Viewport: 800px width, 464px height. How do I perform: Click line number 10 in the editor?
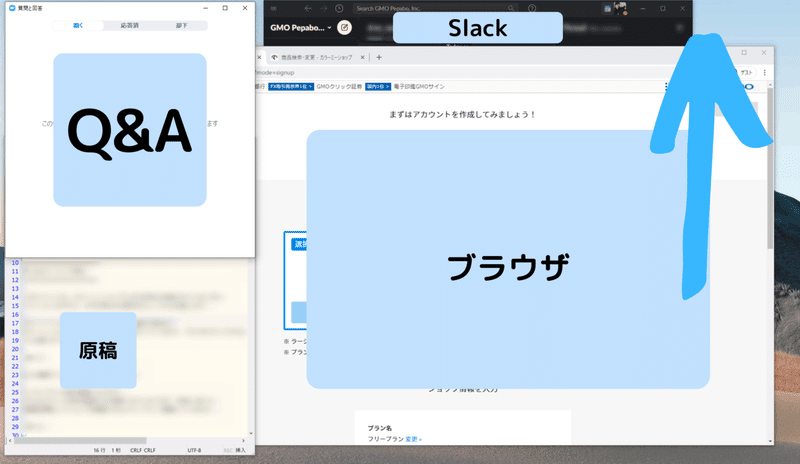coord(15,263)
